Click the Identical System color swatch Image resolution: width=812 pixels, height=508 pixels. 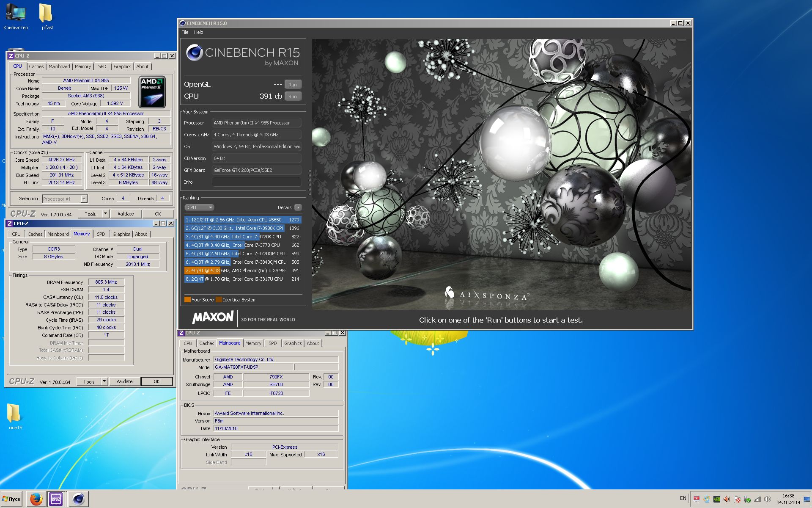click(219, 300)
